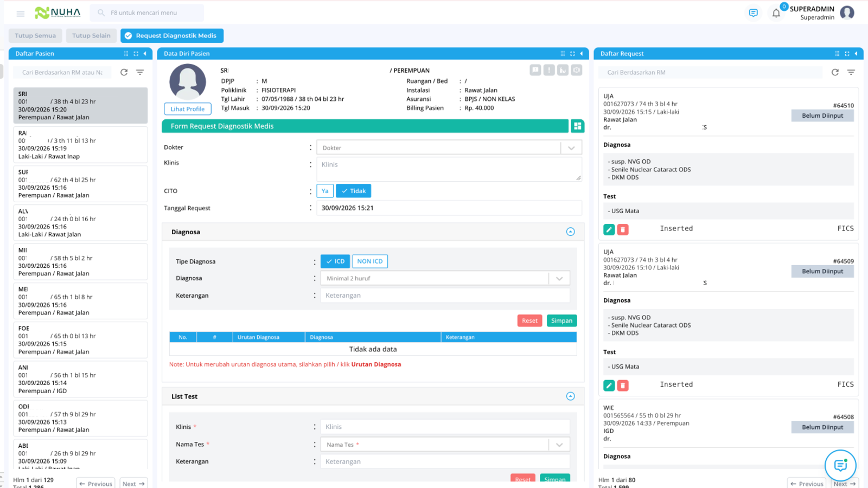Open the Diagnosa 'Minimal 2 huruf' dropdown
The height and width of the screenshot is (488, 868).
(445, 278)
